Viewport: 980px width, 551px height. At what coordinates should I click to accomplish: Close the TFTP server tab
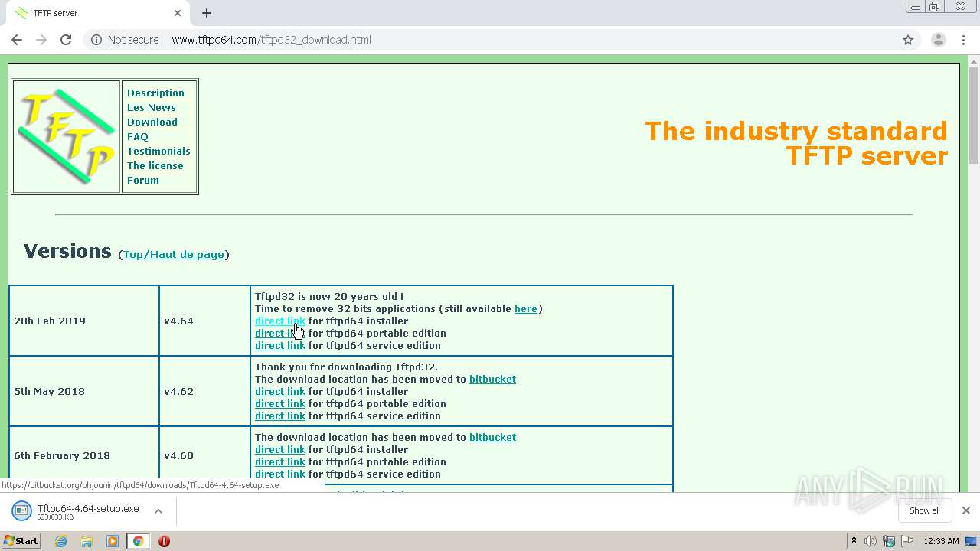(x=178, y=13)
